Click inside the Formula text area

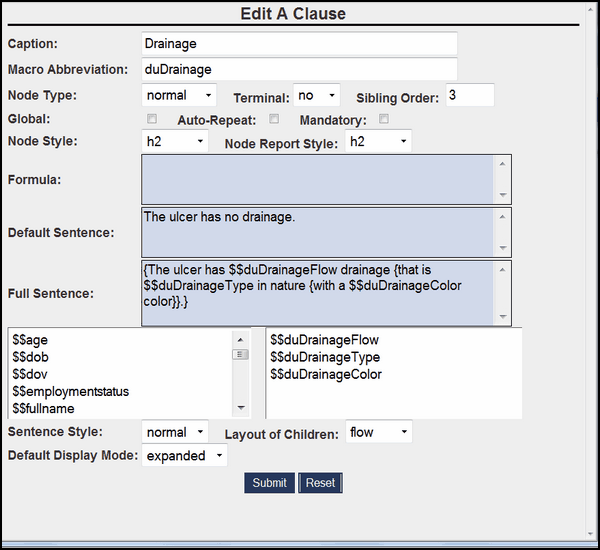(x=318, y=179)
